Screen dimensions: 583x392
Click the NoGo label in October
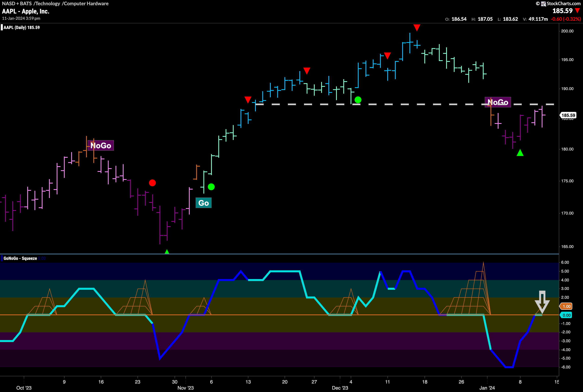pyautogui.click(x=101, y=145)
